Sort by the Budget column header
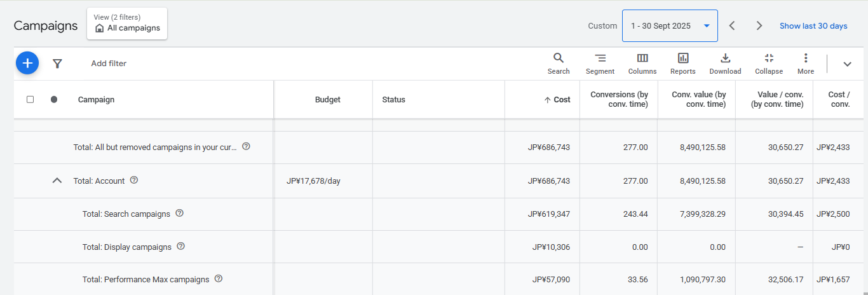The height and width of the screenshot is (295, 868). [327, 100]
